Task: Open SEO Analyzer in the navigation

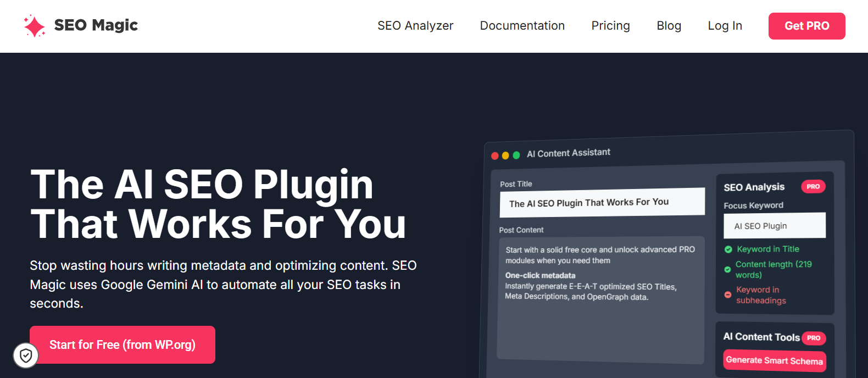Action: 415,26
